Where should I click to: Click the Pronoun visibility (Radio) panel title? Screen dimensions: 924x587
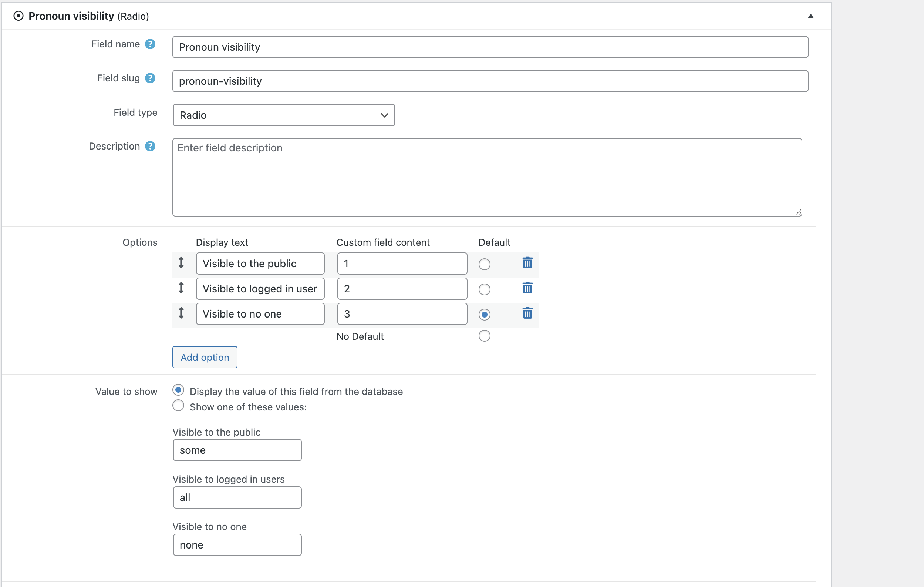[89, 16]
